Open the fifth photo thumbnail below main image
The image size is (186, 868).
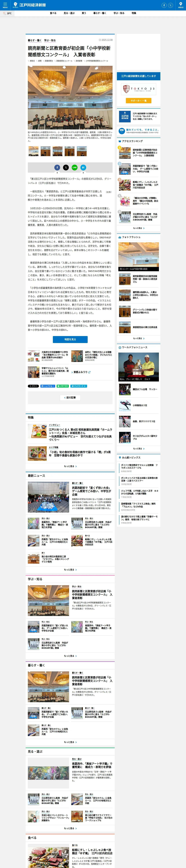(x=82, y=151)
